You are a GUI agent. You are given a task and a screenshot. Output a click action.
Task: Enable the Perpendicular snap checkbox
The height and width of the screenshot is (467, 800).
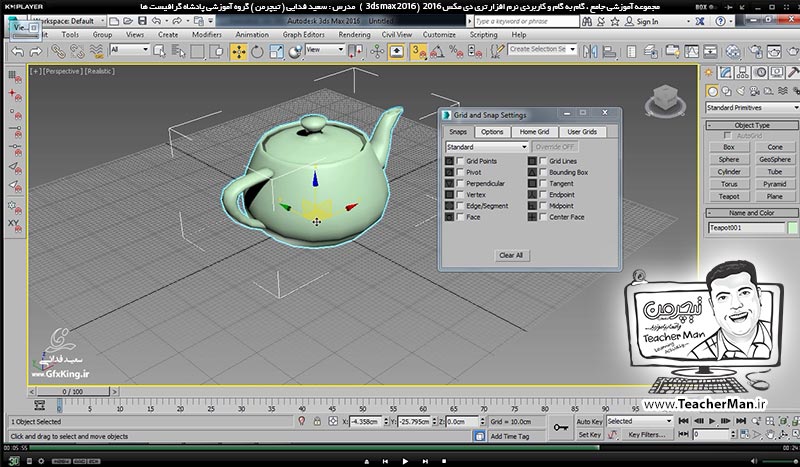460,183
